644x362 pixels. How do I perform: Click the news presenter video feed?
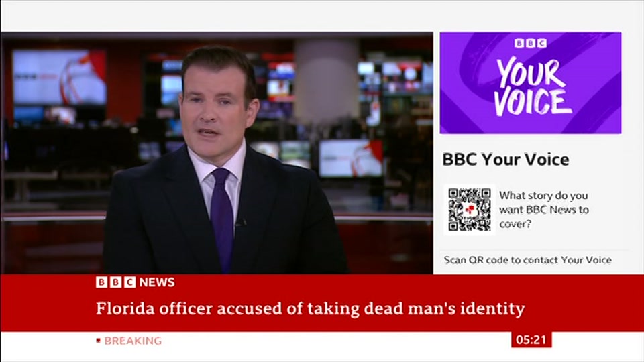click(217, 153)
